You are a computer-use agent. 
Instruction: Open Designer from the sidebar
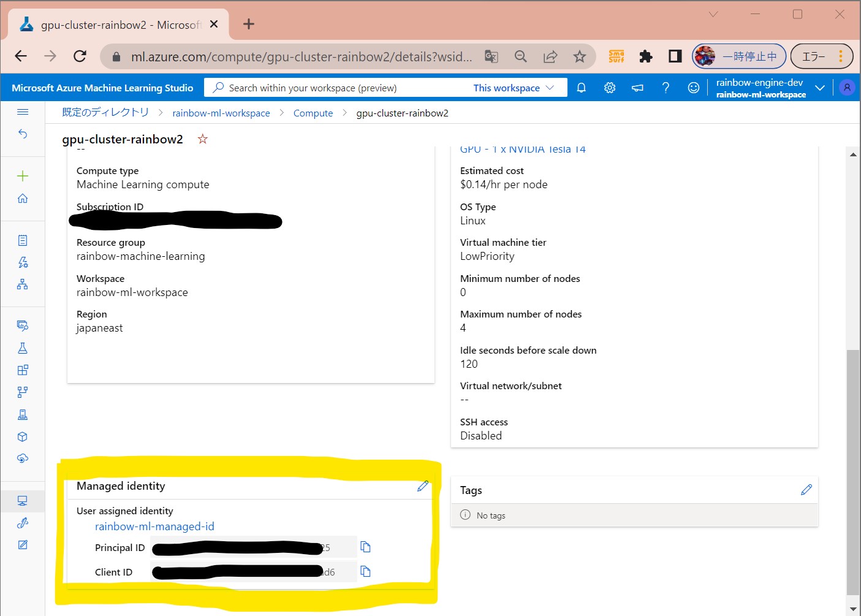(23, 284)
